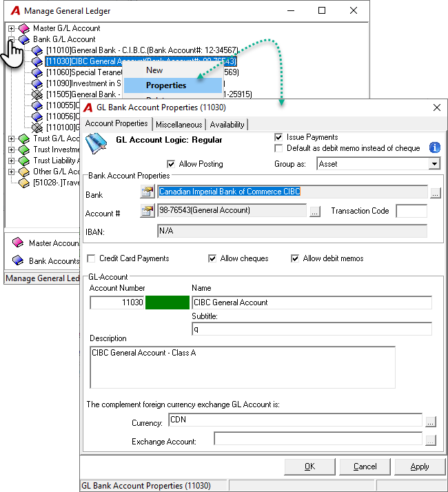Click the Subtitle input field
The image size is (448, 492).
pyautogui.click(x=312, y=329)
